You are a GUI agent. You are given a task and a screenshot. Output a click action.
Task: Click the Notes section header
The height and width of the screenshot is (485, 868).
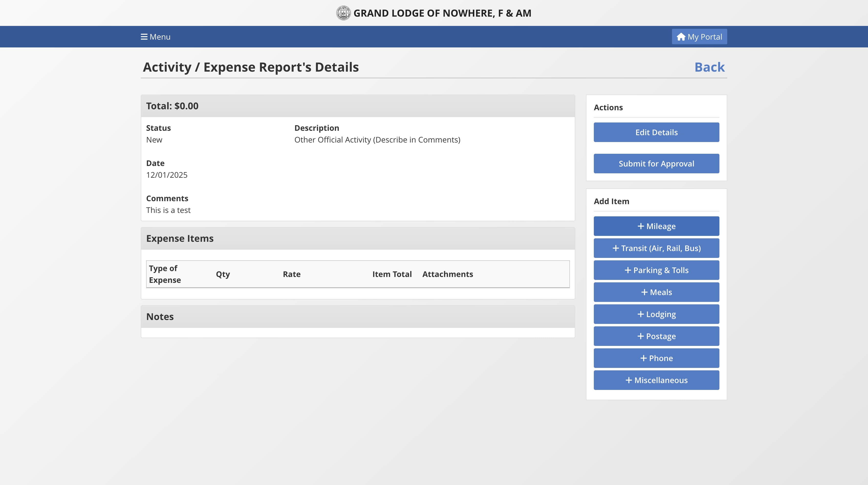(x=358, y=317)
